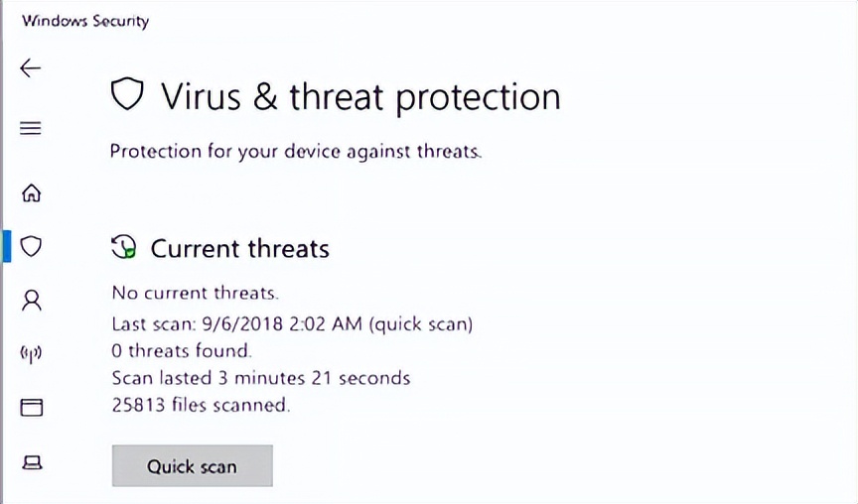The height and width of the screenshot is (504, 858).
Task: Click the Scan lasted duration text
Action: (260, 378)
